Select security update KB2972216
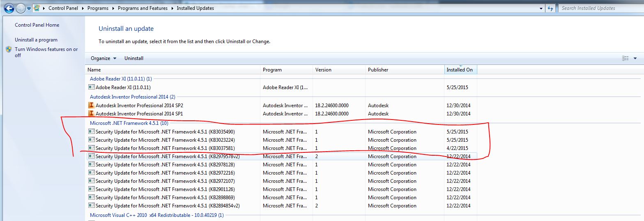 click(282, 173)
